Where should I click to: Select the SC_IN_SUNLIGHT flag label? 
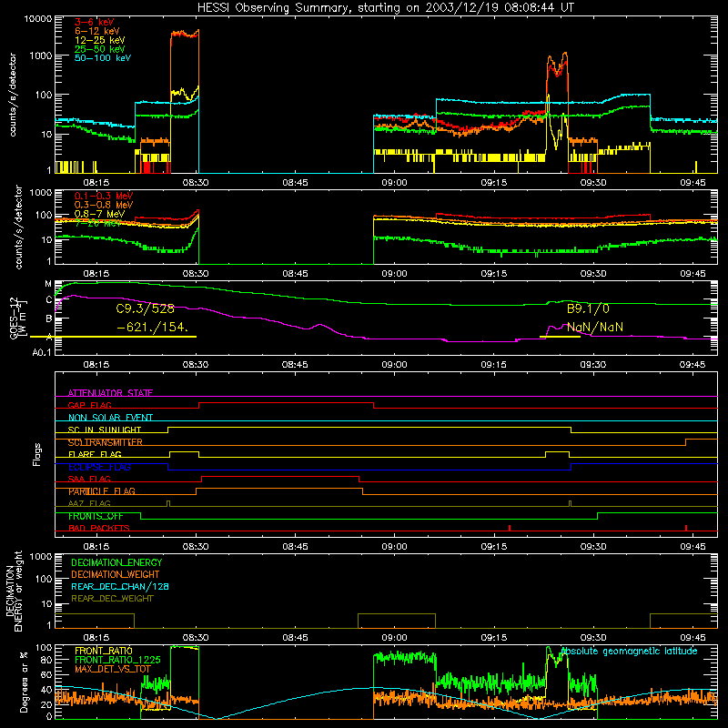pyautogui.click(x=105, y=430)
